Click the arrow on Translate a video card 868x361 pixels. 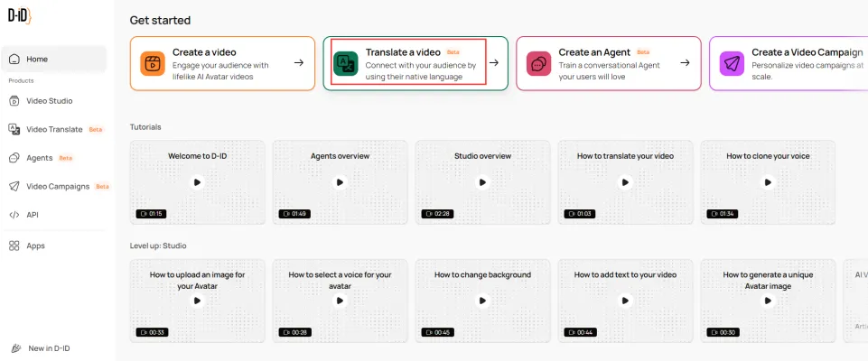click(493, 63)
